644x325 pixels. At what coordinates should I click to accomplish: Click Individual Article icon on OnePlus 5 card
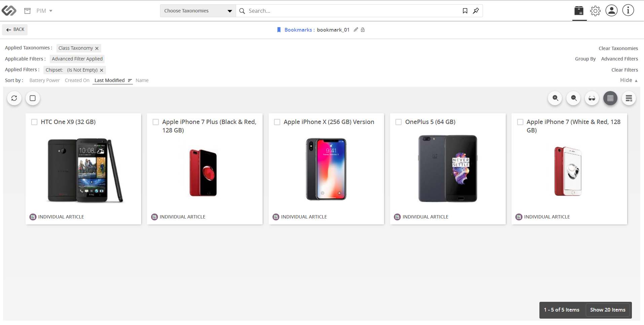coord(397,217)
